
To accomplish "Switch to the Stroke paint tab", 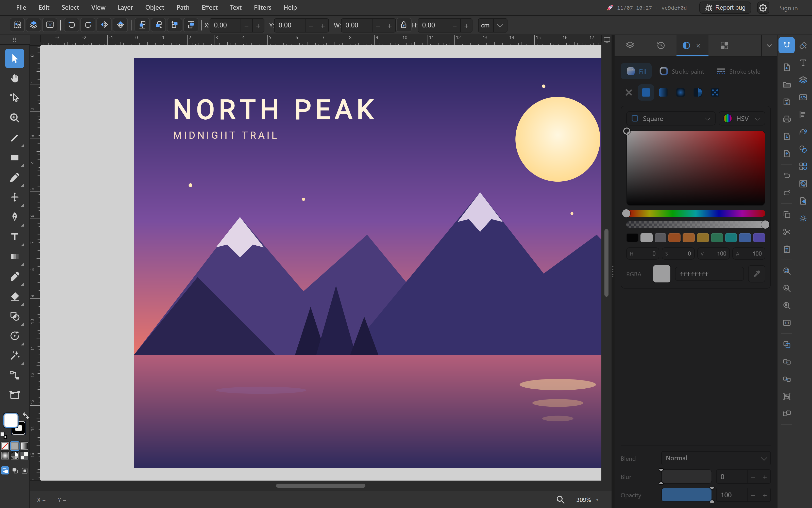I will (682, 71).
